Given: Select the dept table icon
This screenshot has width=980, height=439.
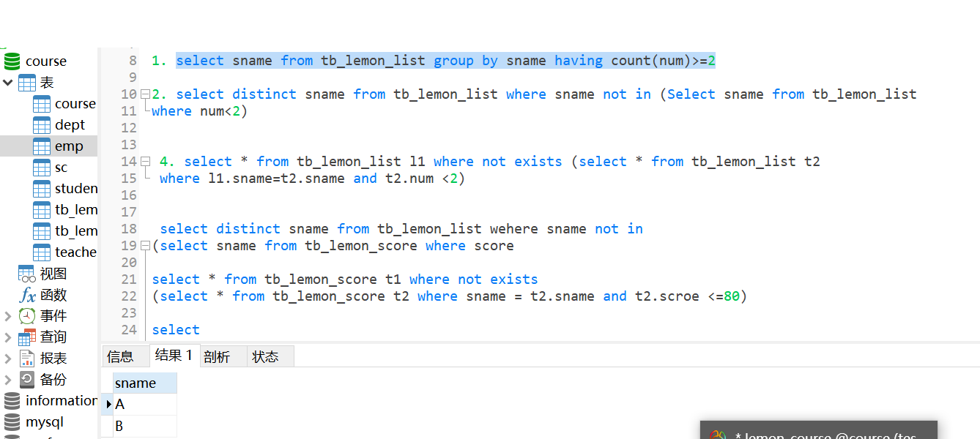Looking at the screenshot, I should pos(42,125).
